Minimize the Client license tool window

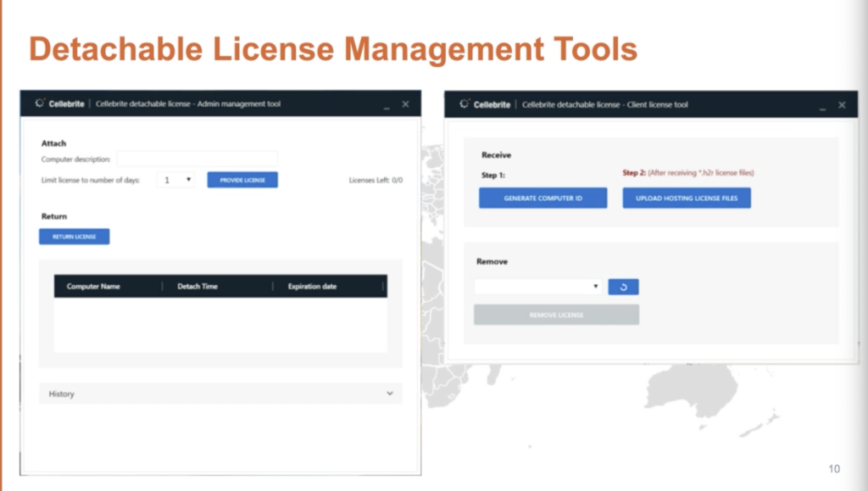point(822,108)
